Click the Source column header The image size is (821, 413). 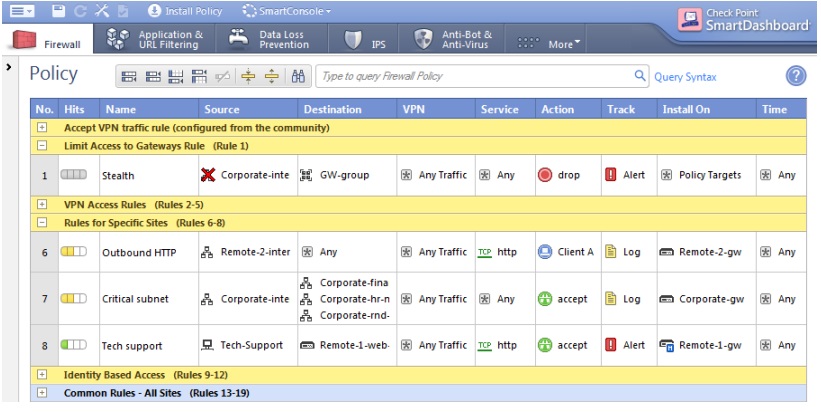(x=248, y=109)
